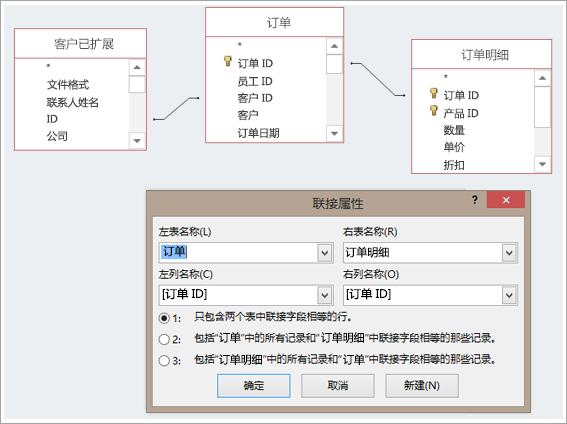Select option 3: include all records from 订单明细
The width and height of the screenshot is (567, 424).
pyautogui.click(x=164, y=360)
